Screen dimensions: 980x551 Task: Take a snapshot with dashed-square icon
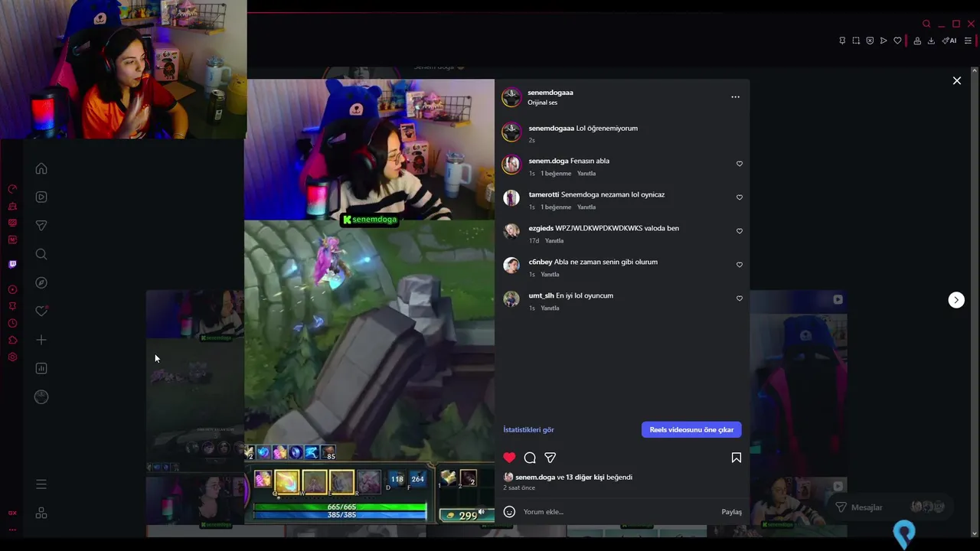pyautogui.click(x=856, y=41)
